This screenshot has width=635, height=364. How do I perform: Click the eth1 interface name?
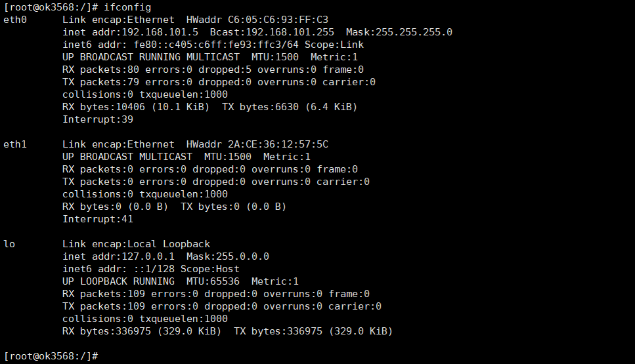point(15,144)
